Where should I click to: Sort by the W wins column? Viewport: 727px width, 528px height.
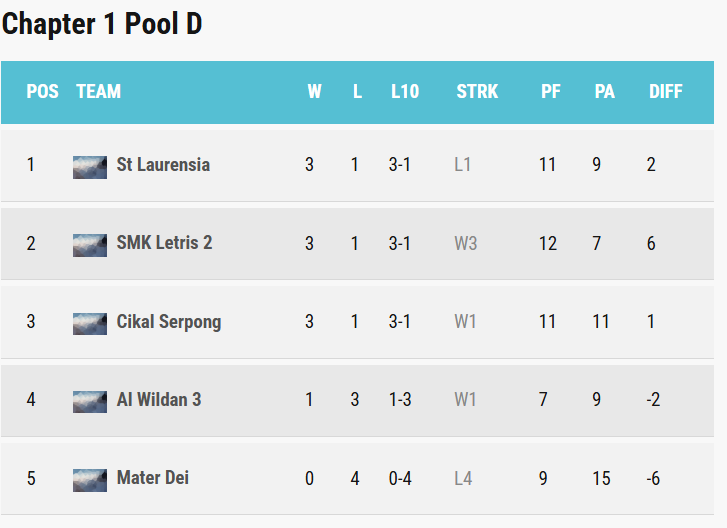[x=314, y=92]
